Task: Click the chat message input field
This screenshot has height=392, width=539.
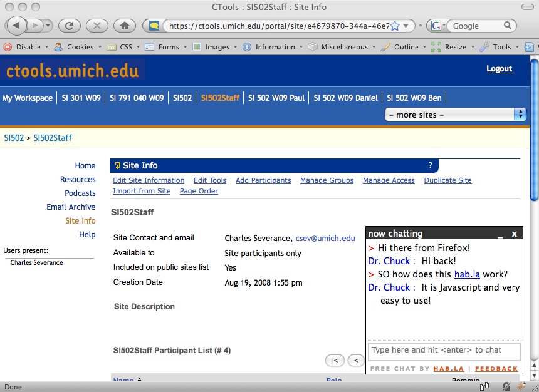Action: pos(444,351)
